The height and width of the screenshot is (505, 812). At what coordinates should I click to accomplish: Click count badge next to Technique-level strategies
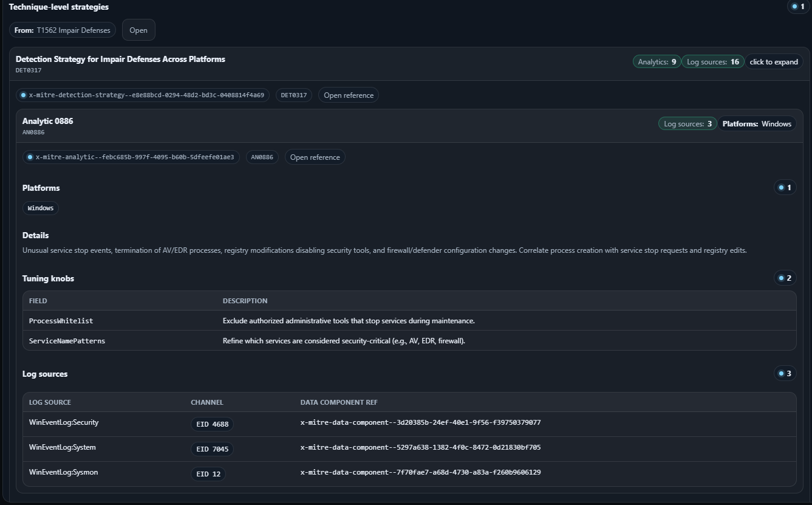tap(796, 7)
